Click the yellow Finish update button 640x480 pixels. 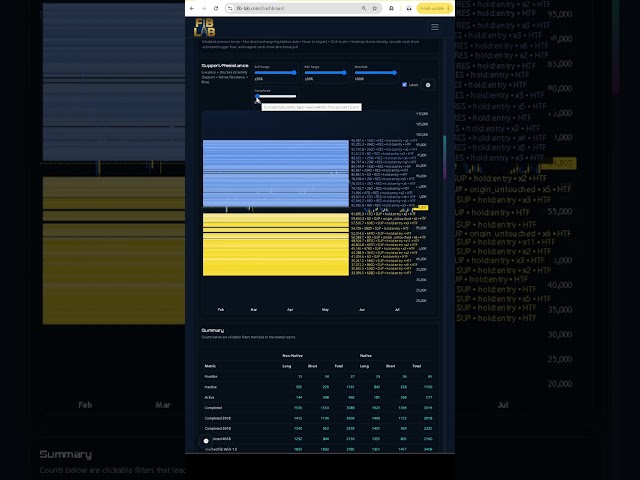(435, 8)
